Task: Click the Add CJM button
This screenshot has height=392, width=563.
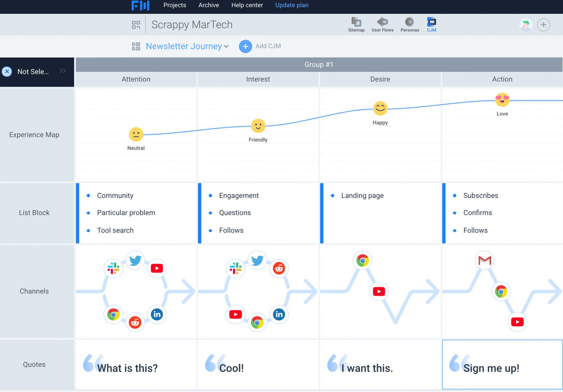Action: 245,46
